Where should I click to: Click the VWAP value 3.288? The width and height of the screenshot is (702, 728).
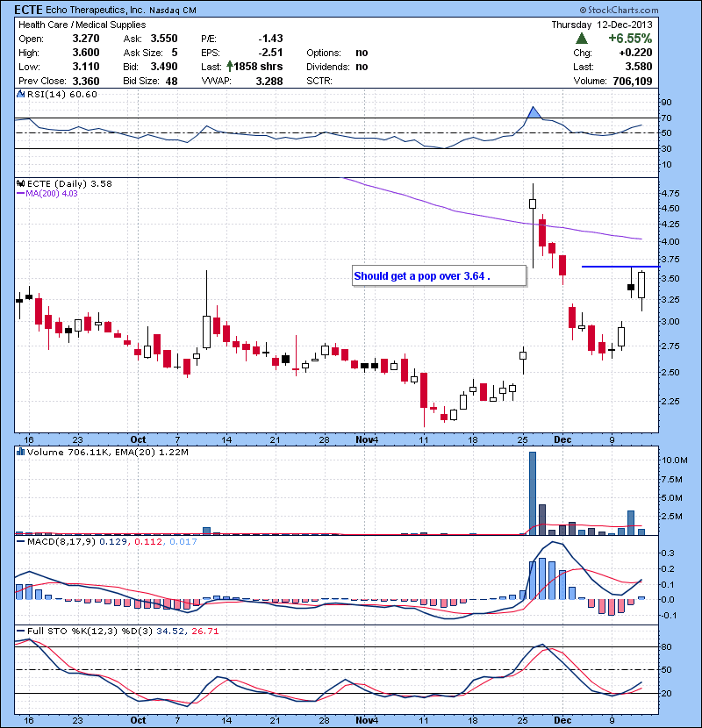pos(269,82)
